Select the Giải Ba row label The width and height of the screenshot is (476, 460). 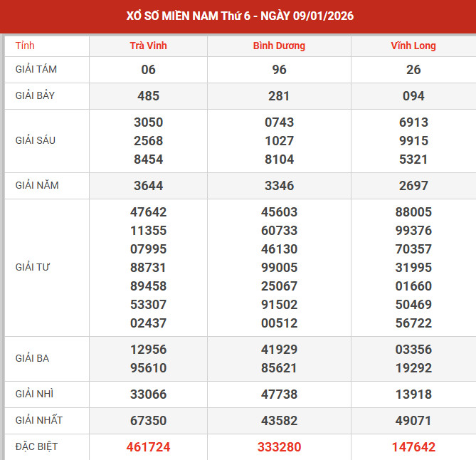[33, 358]
